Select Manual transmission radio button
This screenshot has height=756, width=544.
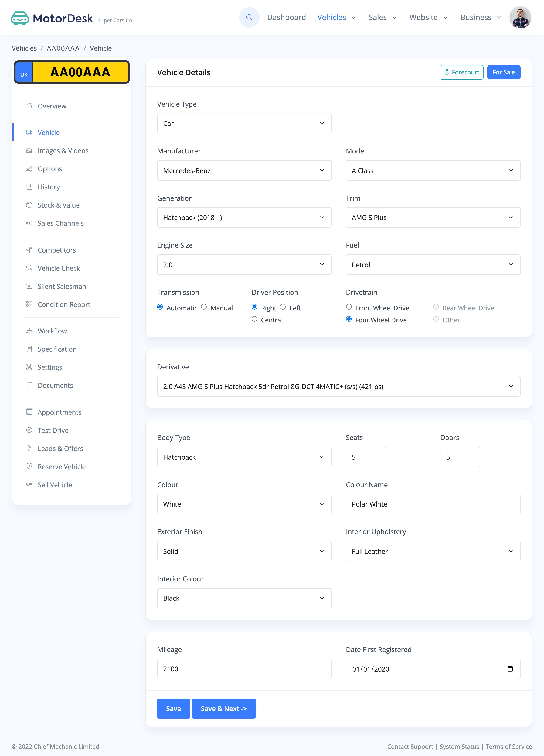(x=204, y=307)
